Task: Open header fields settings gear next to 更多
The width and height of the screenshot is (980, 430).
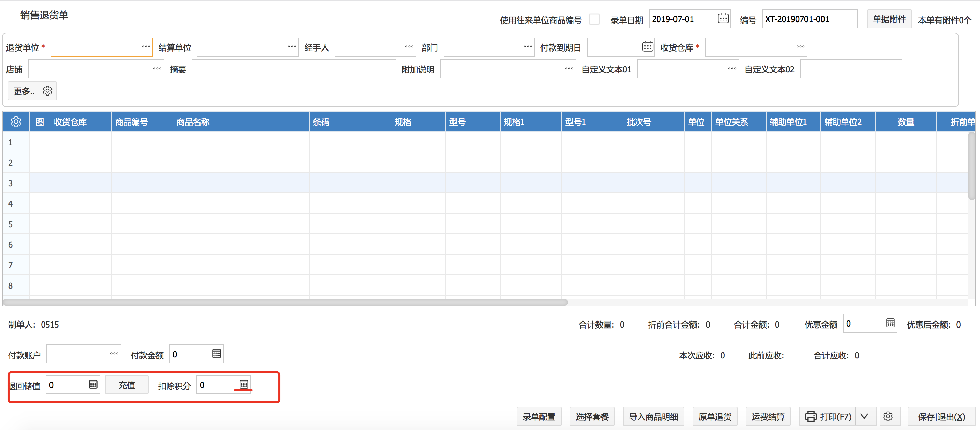Action: tap(47, 91)
